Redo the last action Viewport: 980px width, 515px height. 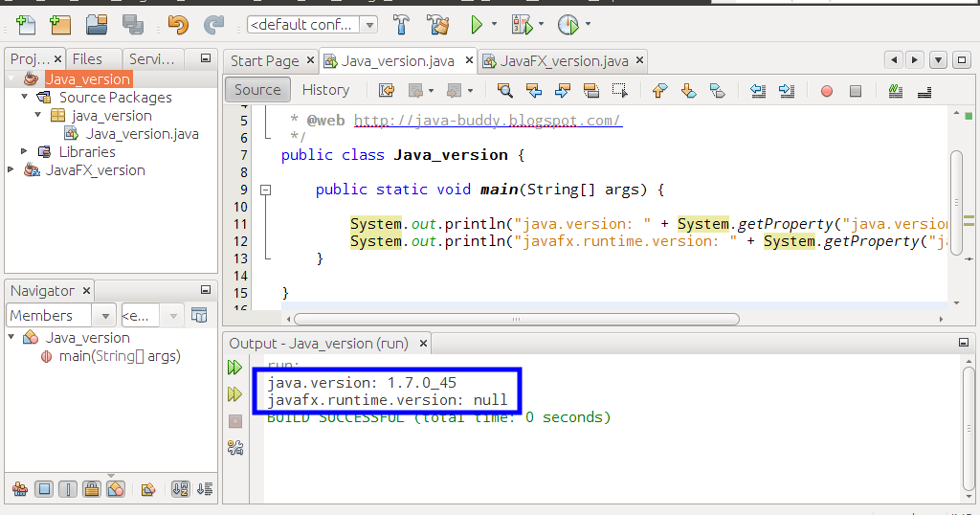(x=213, y=25)
